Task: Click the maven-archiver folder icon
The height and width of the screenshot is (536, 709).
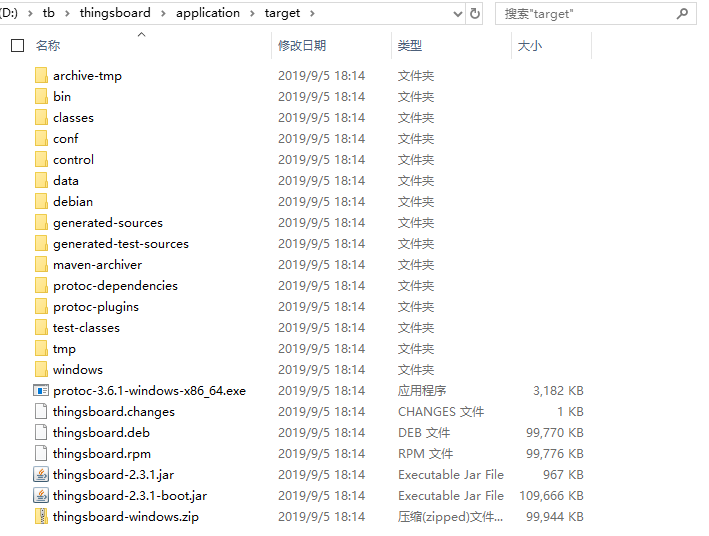Action: click(x=41, y=265)
